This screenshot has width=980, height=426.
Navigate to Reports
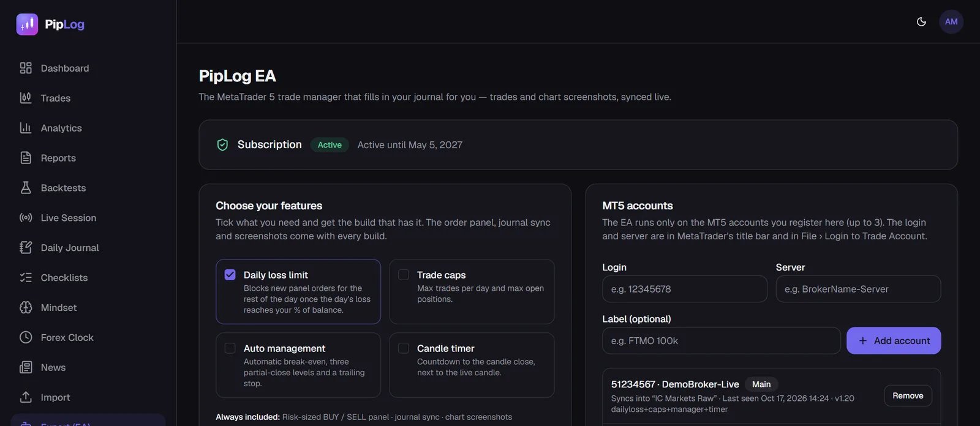88,158
